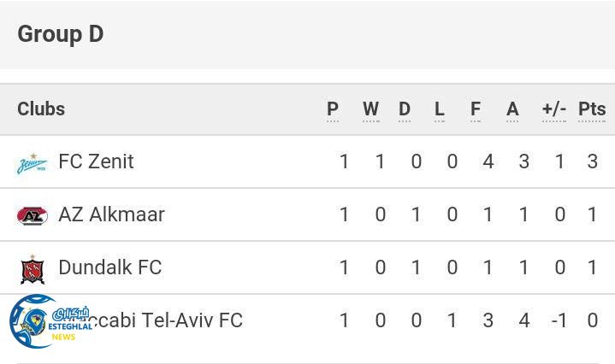Click the FC Zenit club logo
The height and width of the screenshot is (364, 615).
point(32,162)
